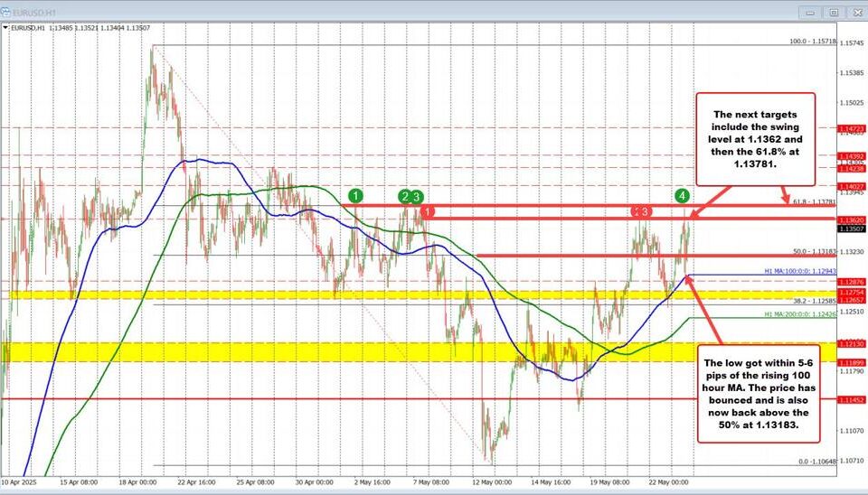Click the 15 Apr 08:00 time label
Viewport: 868px width, 495px height.
tap(79, 482)
